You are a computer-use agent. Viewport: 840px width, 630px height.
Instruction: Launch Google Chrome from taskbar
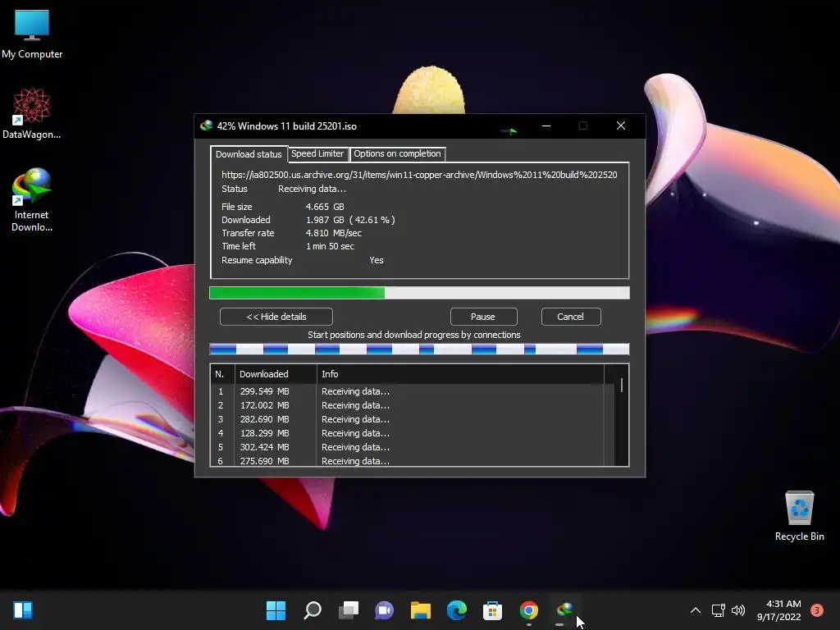pos(529,610)
